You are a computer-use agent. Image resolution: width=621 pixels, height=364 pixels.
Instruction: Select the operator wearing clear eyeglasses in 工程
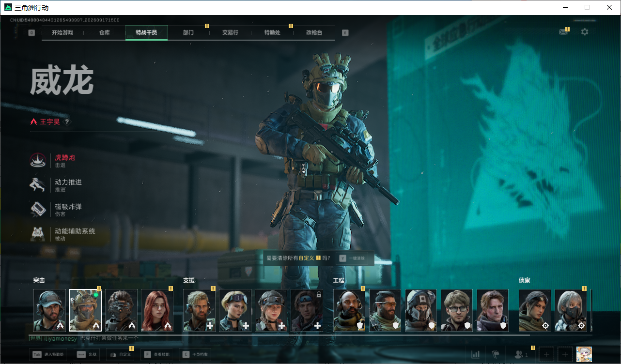pos(457,310)
